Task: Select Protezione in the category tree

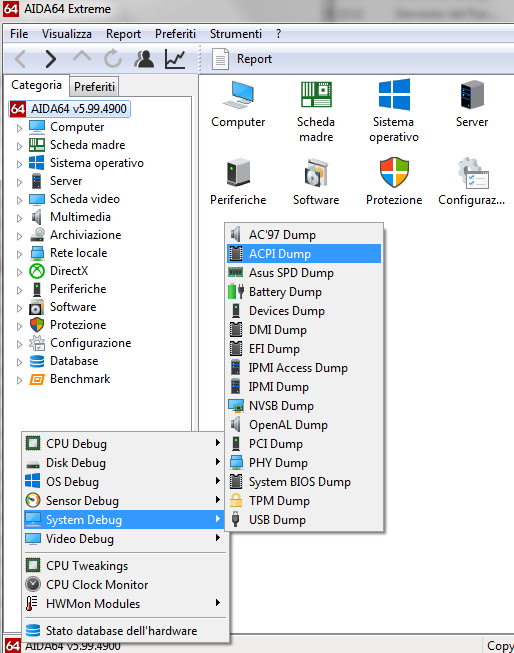Action: tap(78, 325)
